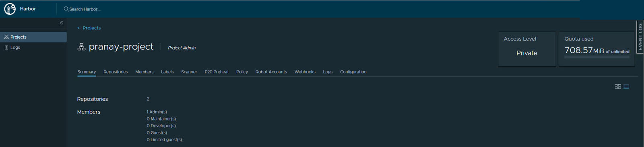
Task: Click the Access Level Private card
Action: [x=527, y=49]
